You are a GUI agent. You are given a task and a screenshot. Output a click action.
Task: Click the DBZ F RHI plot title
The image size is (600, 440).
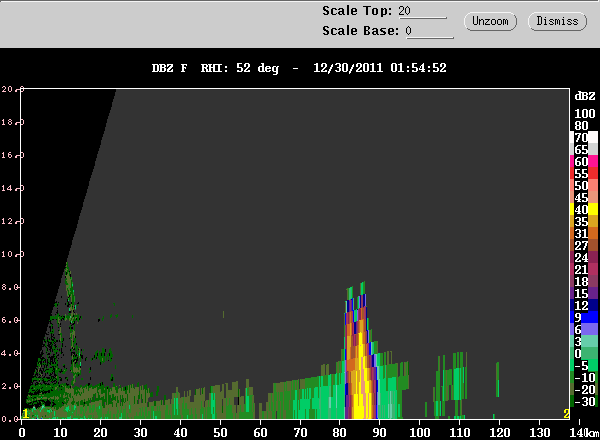pos(294,69)
